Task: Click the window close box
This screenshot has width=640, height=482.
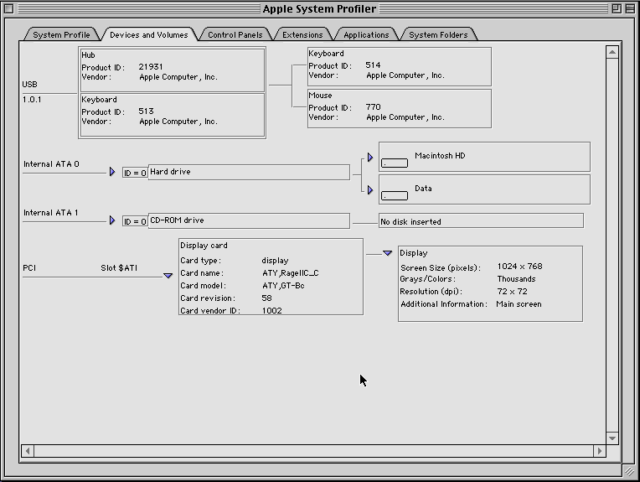Action: pyautogui.click(x=9, y=8)
